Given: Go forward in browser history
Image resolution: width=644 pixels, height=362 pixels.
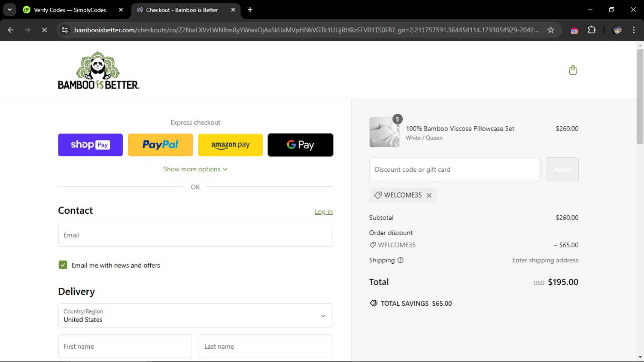Looking at the screenshot, I should pyautogui.click(x=27, y=30).
